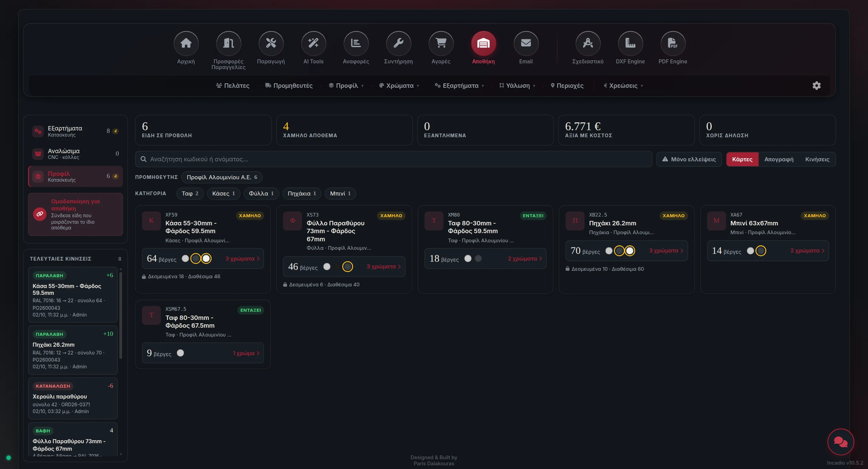
Task: Toggle supplier filter Προφίλ Αλουμινίου Α.Ε.
Action: coord(222,177)
